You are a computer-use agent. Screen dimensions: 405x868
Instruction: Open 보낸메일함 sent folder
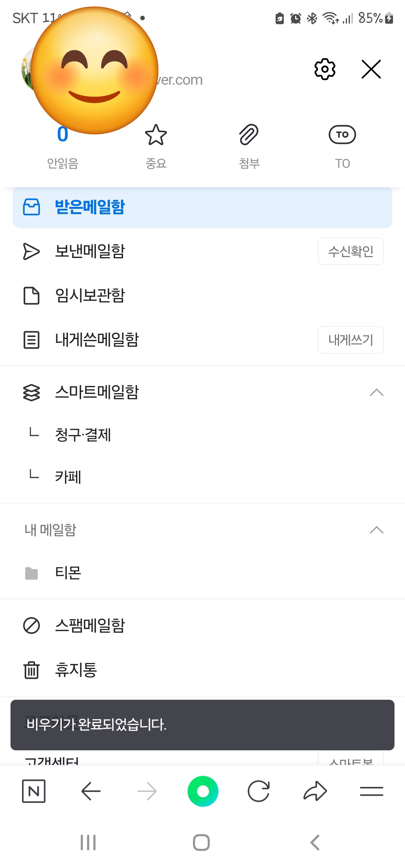click(90, 251)
